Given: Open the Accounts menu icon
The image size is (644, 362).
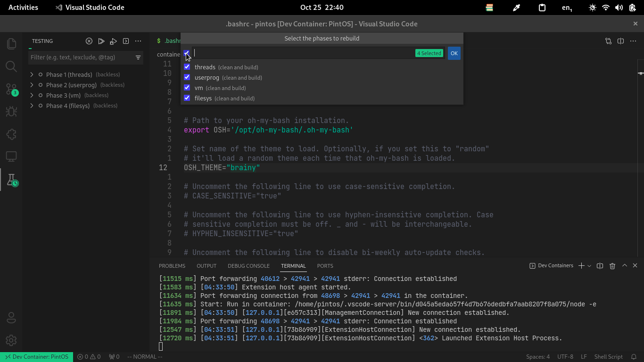Looking at the screenshot, I should coord(11,318).
